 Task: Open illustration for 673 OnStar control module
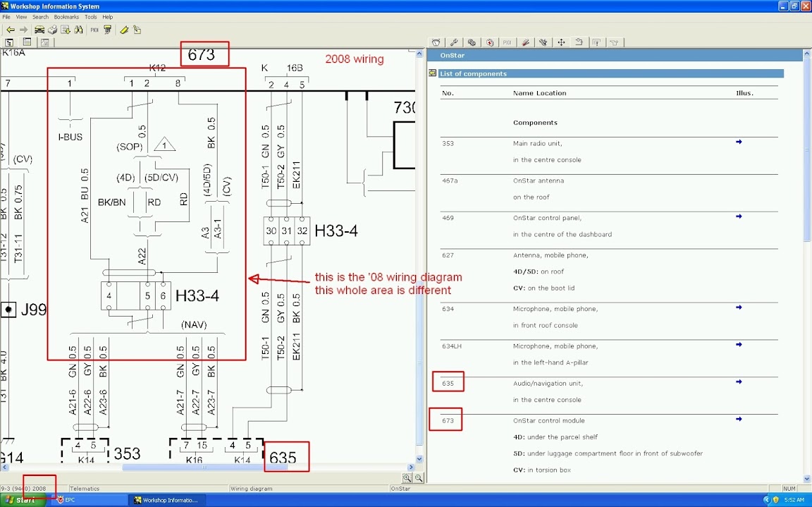[x=739, y=419]
